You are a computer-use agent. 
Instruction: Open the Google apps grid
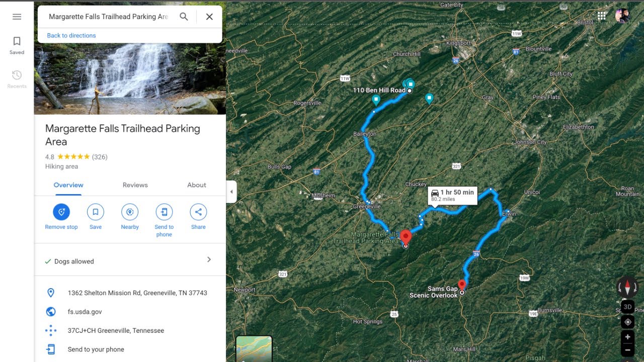tap(602, 16)
